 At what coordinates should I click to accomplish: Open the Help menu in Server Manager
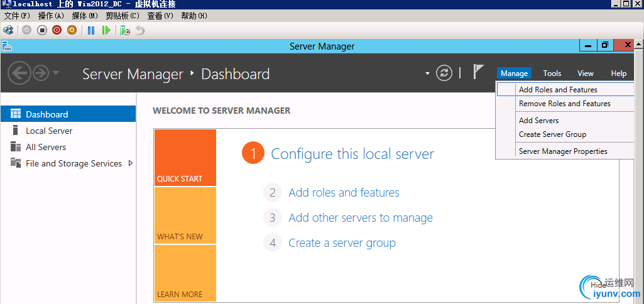(618, 73)
